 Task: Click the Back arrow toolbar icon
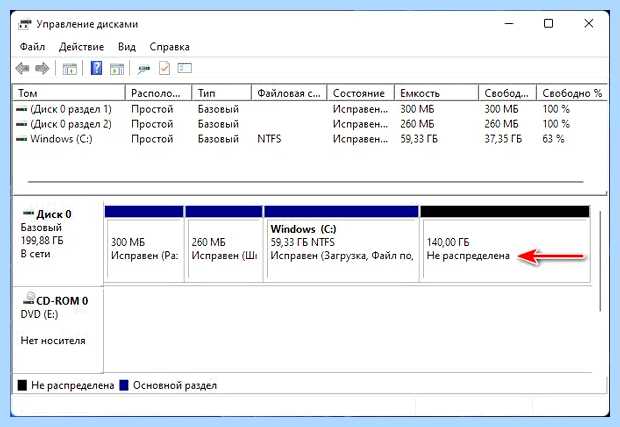coord(22,69)
